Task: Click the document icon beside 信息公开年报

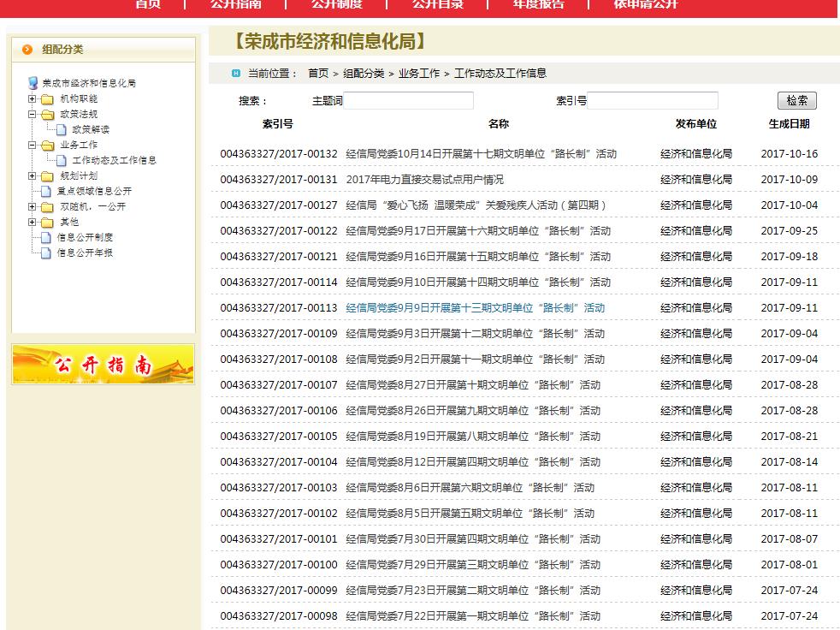Action: (x=46, y=253)
